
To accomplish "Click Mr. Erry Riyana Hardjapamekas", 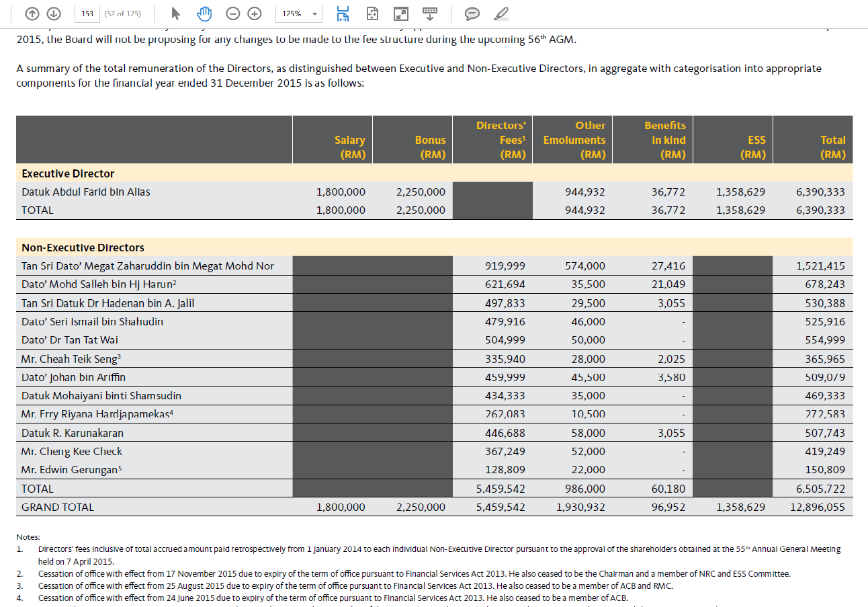I will (97, 414).
